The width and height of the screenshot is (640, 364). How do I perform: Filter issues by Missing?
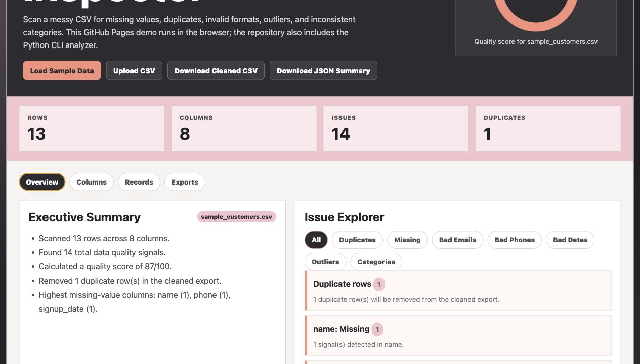pyautogui.click(x=407, y=240)
